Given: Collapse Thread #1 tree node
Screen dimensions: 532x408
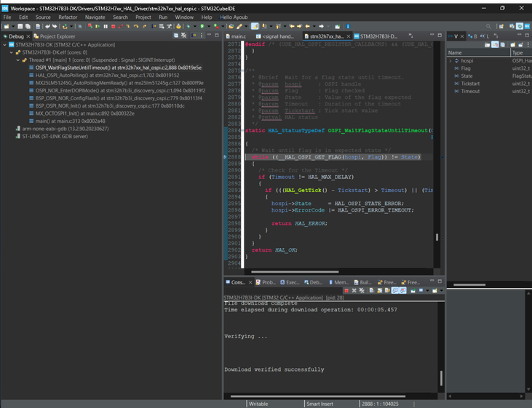Looking at the screenshot, I should (18, 60).
